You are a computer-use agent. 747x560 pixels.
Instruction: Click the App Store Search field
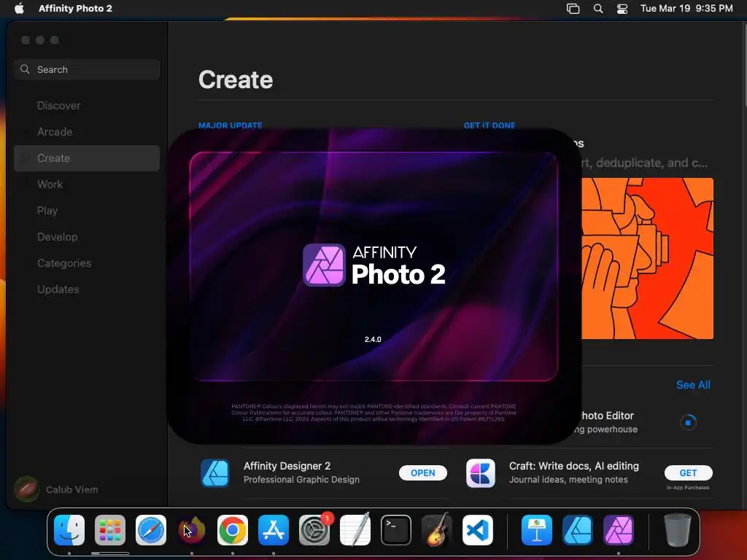tap(87, 69)
